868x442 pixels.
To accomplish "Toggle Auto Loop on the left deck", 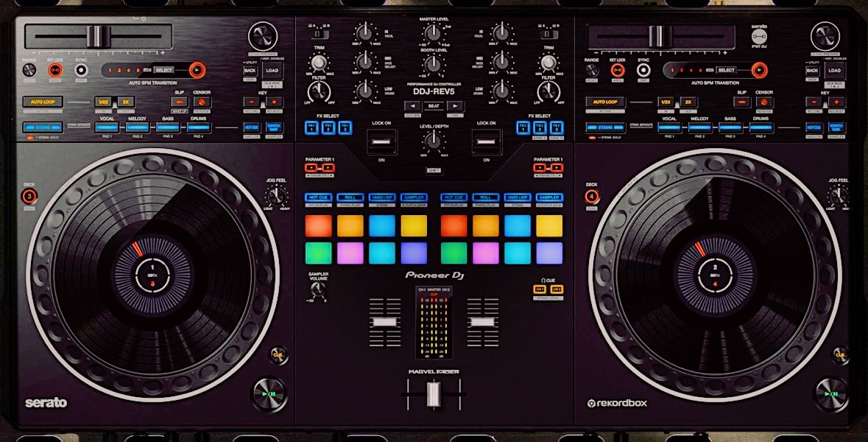I will coord(43,102).
